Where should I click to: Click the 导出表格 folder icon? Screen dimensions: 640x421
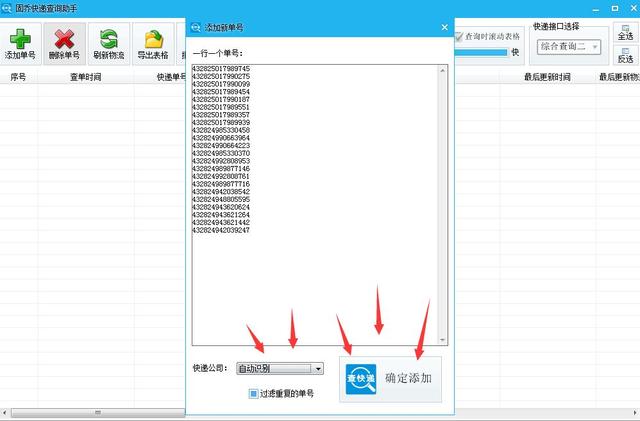click(153, 40)
